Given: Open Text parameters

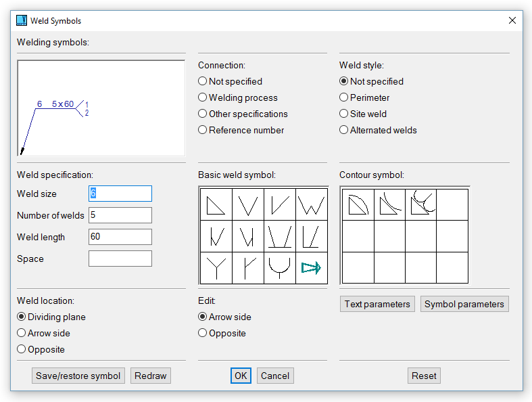Looking at the screenshot, I should 377,304.
